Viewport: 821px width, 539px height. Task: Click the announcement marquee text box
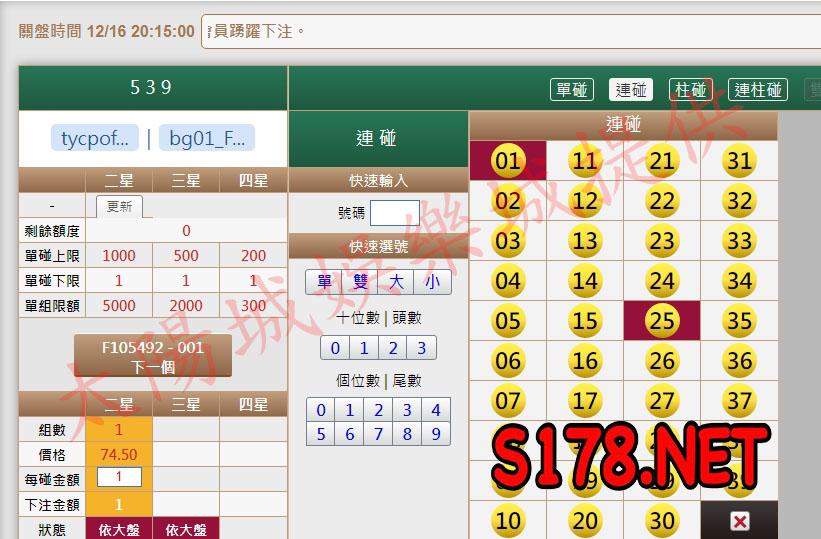tap(511, 32)
